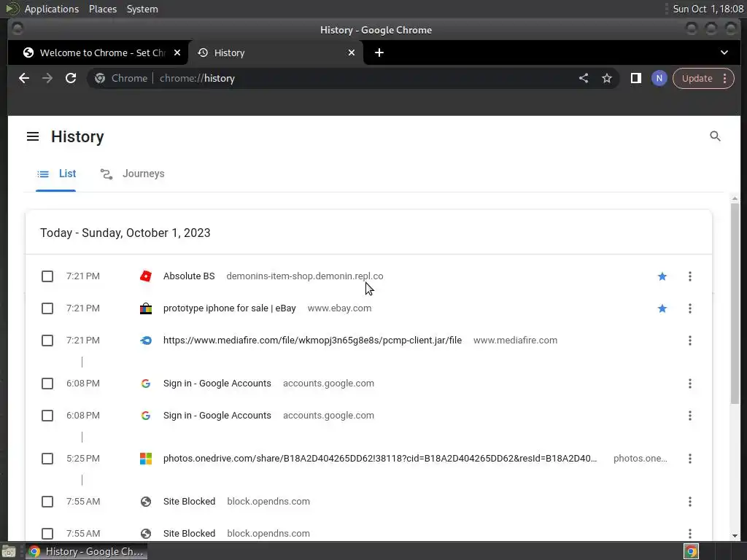The height and width of the screenshot is (560, 747).
Task: Open first Sign in - Google Accounts link
Action: (217, 384)
